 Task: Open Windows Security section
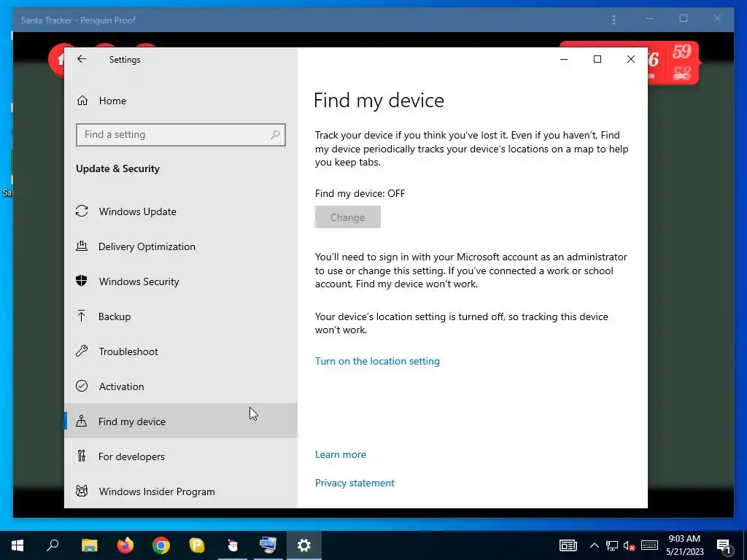181,281
